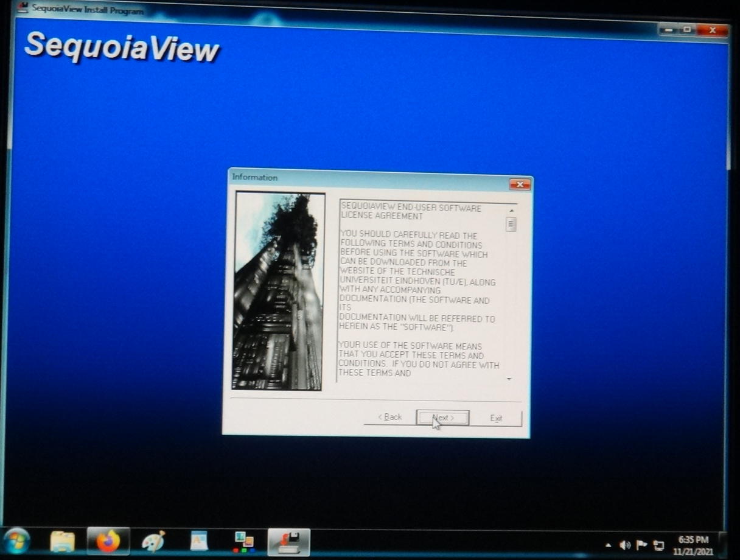Open the volume speaker tray icon
The width and height of the screenshot is (740, 560).
pos(624,545)
